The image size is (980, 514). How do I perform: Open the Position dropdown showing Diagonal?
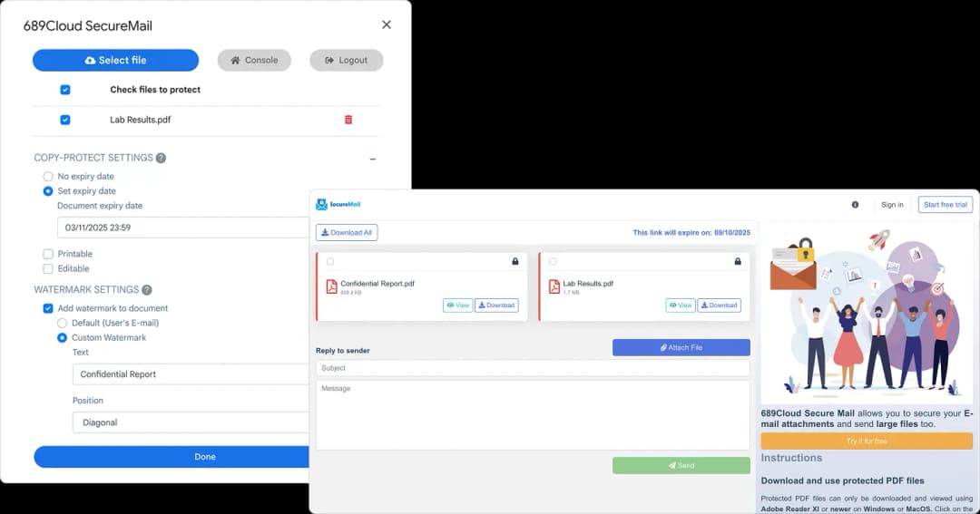(191, 422)
